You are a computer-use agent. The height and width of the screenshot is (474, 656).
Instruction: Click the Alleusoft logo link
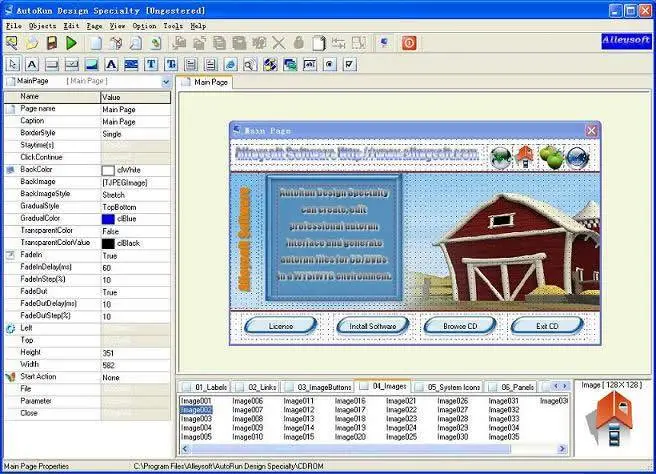[626, 41]
